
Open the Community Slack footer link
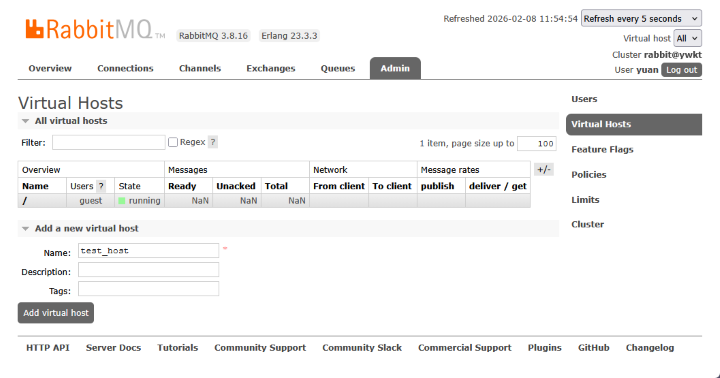tap(362, 348)
